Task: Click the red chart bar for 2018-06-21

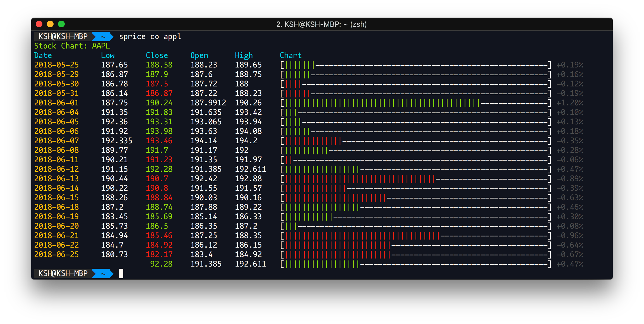Action: pos(362,236)
